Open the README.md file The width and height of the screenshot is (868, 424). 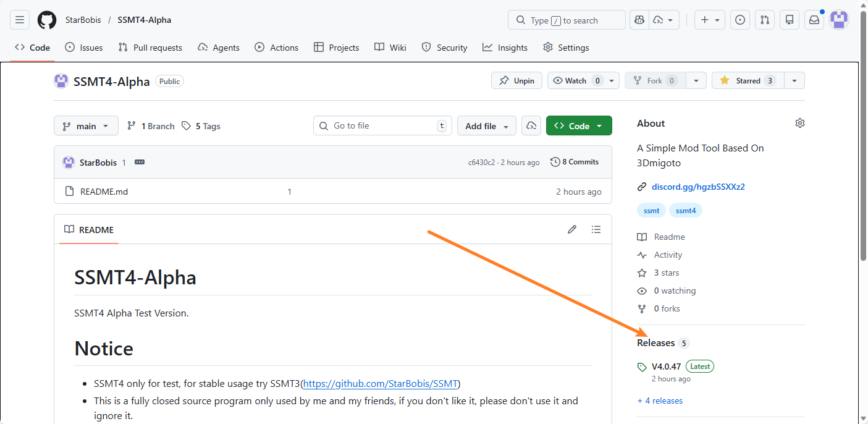pos(104,192)
